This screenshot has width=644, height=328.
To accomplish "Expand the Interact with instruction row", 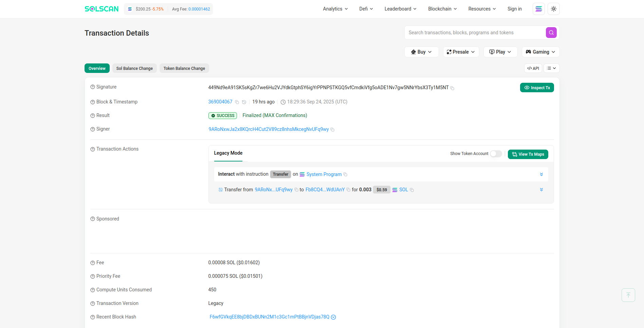I will click(x=541, y=174).
